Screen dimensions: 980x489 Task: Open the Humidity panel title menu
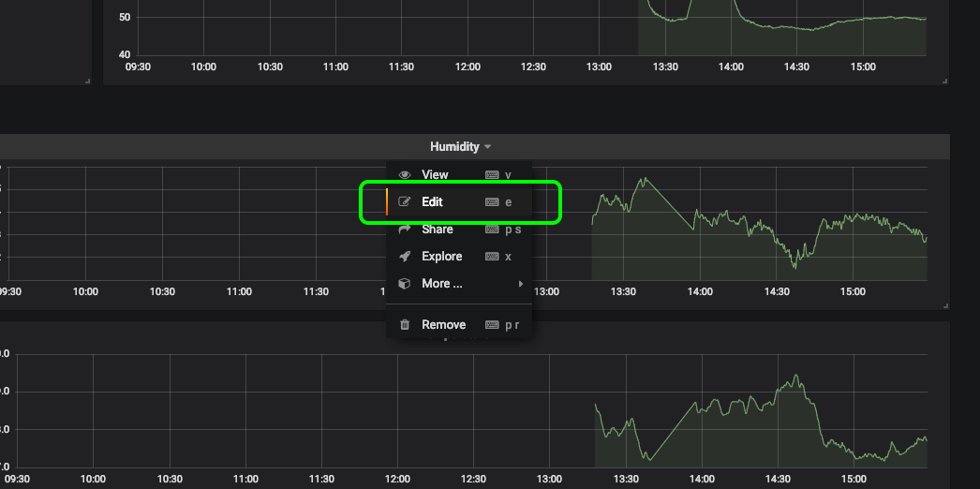click(x=454, y=147)
